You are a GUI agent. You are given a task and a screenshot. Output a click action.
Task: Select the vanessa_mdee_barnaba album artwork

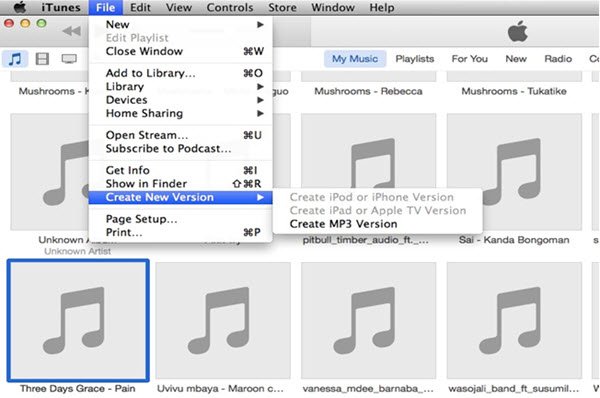coord(368,321)
